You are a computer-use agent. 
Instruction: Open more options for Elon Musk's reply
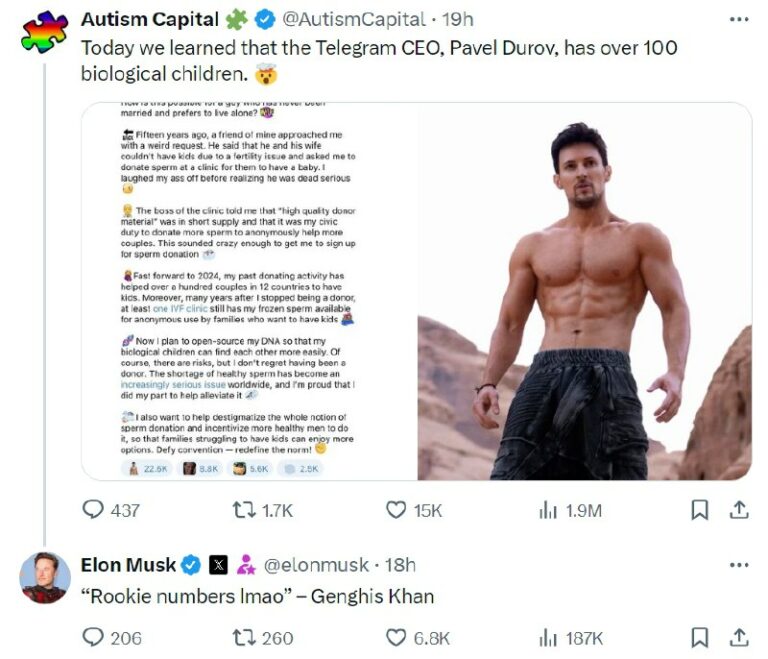click(x=739, y=566)
